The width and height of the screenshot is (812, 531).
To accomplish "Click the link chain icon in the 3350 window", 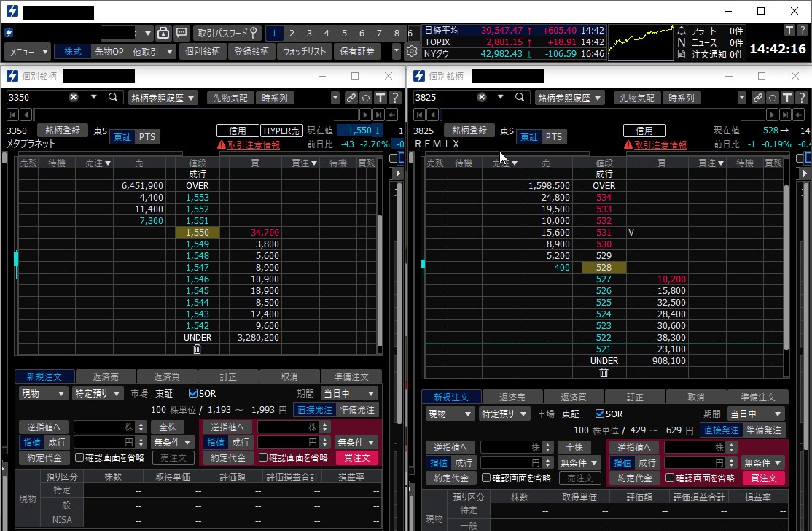I will (x=351, y=98).
